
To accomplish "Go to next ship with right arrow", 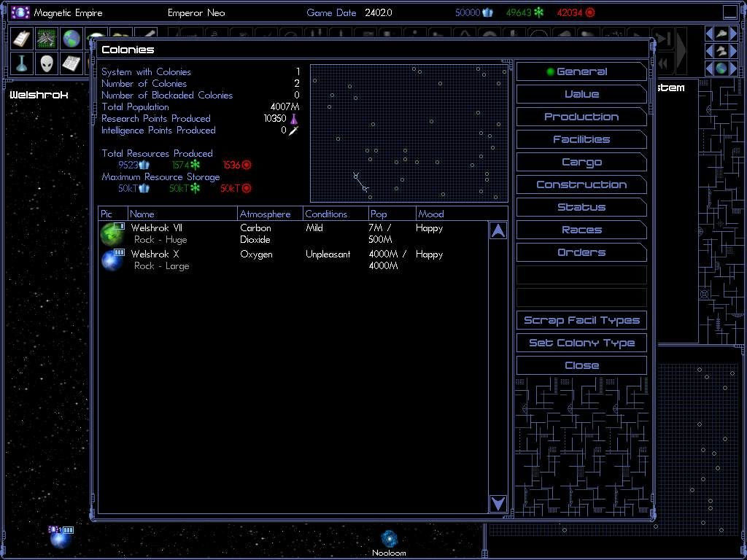I will tap(734, 34).
